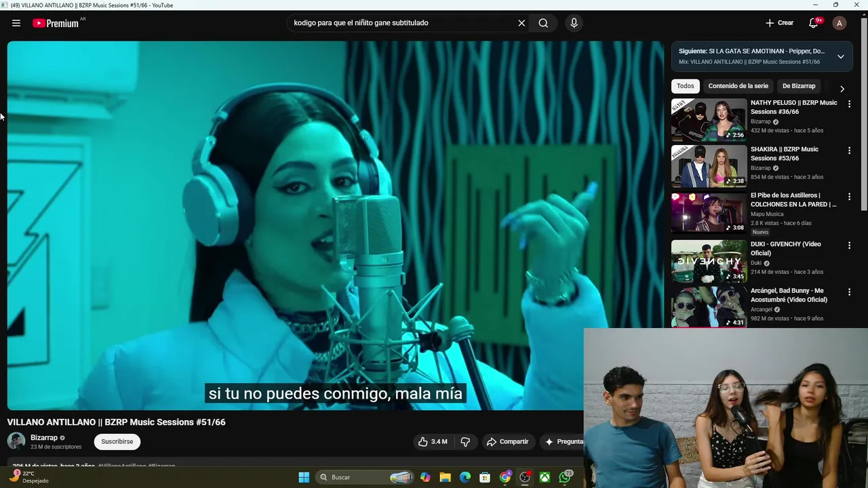The width and height of the screenshot is (868, 488).
Task: Open Copilot from taskbar
Action: 425,477
